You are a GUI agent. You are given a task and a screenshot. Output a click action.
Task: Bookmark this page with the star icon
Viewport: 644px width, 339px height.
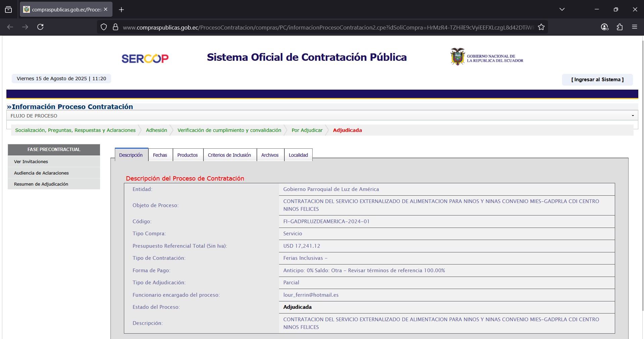(541, 27)
